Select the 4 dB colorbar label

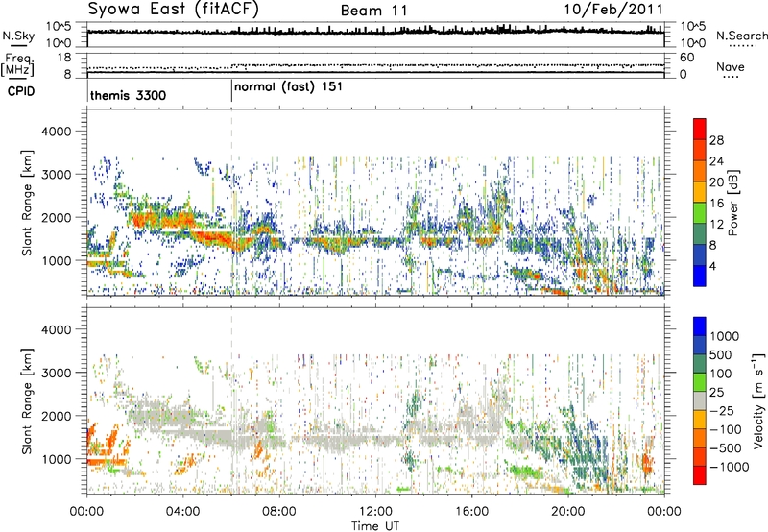(x=713, y=267)
